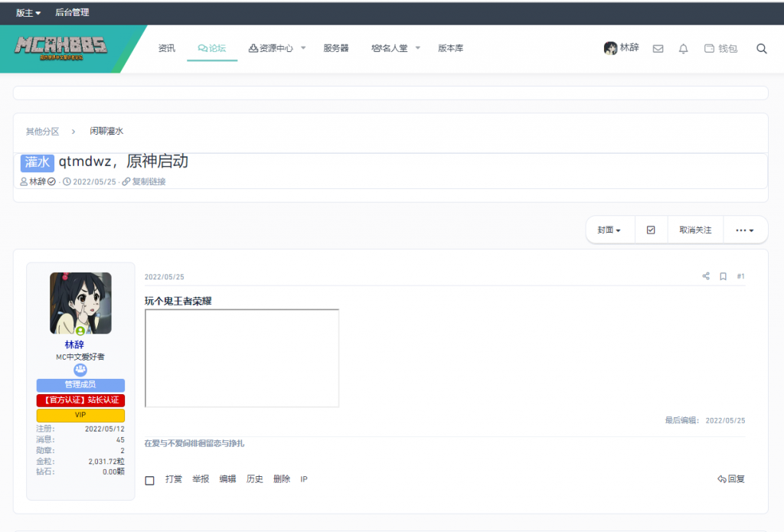Go to the 资讯 tab
The height and width of the screenshot is (532, 784).
(166, 48)
